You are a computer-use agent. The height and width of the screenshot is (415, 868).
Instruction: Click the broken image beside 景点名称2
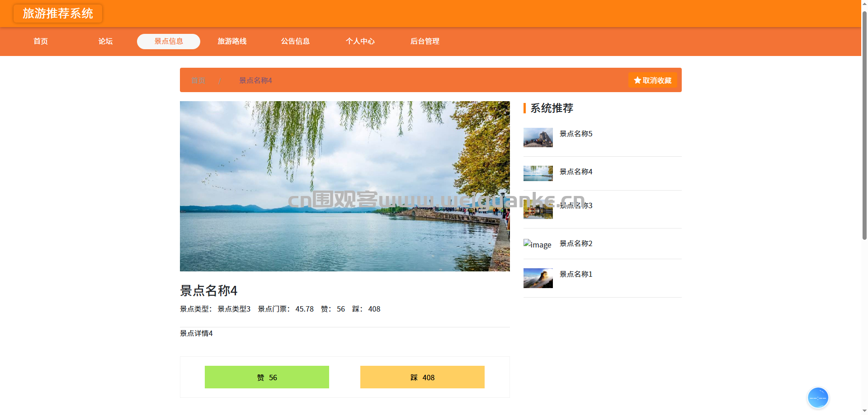pos(538,244)
